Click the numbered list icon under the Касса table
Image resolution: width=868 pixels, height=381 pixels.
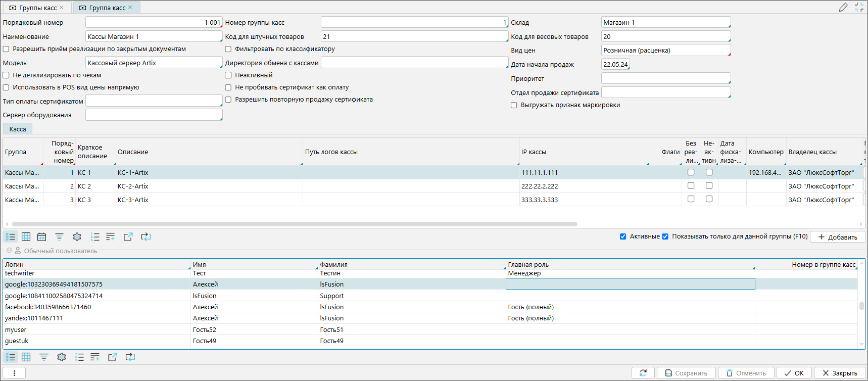pyautogui.click(x=95, y=237)
